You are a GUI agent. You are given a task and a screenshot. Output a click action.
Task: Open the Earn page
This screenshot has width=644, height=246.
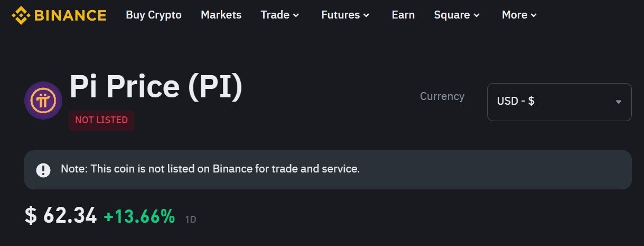pyautogui.click(x=403, y=15)
